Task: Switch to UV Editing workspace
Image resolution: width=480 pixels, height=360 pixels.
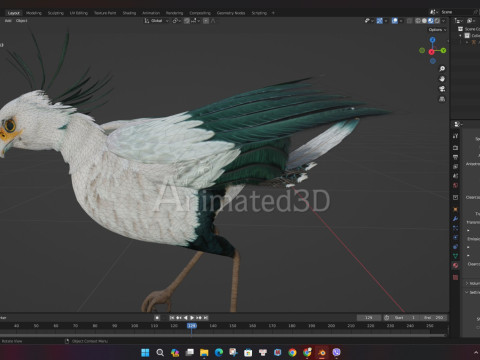Action: 79,13
